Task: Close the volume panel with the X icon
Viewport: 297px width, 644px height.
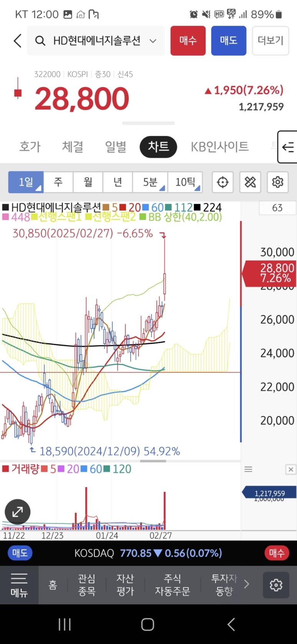Action: tap(291, 469)
